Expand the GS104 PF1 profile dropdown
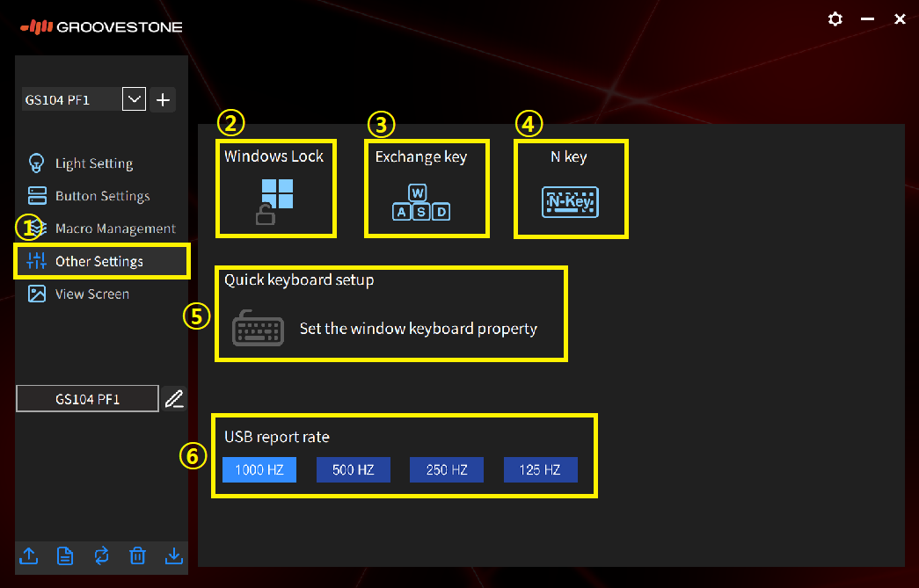This screenshot has height=588, width=919. [134, 99]
